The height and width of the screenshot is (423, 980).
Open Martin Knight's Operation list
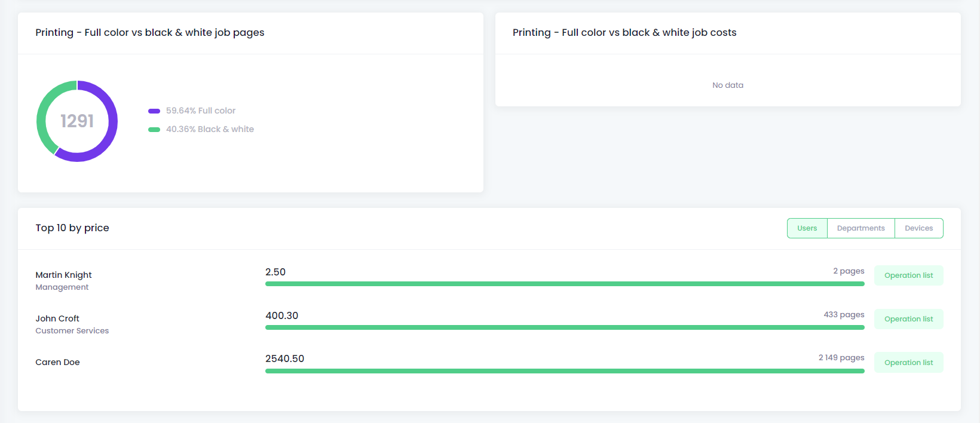pos(908,275)
